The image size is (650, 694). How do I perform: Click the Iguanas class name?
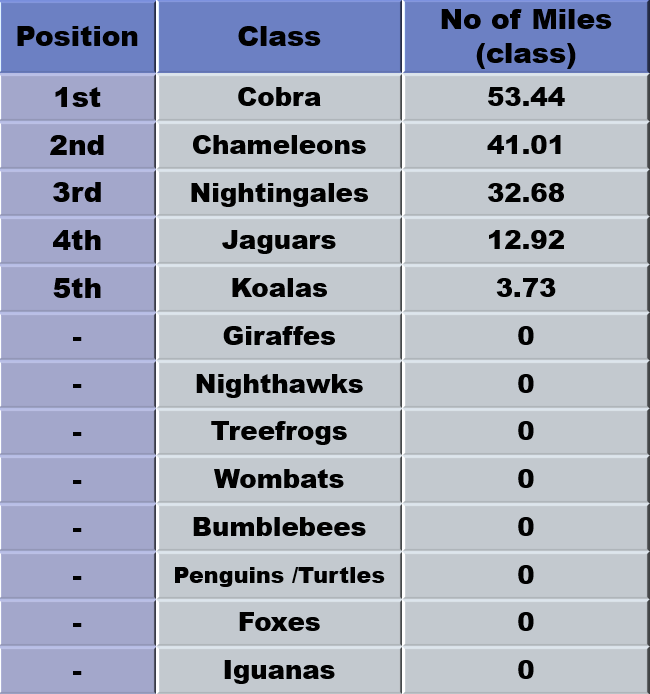point(279,670)
